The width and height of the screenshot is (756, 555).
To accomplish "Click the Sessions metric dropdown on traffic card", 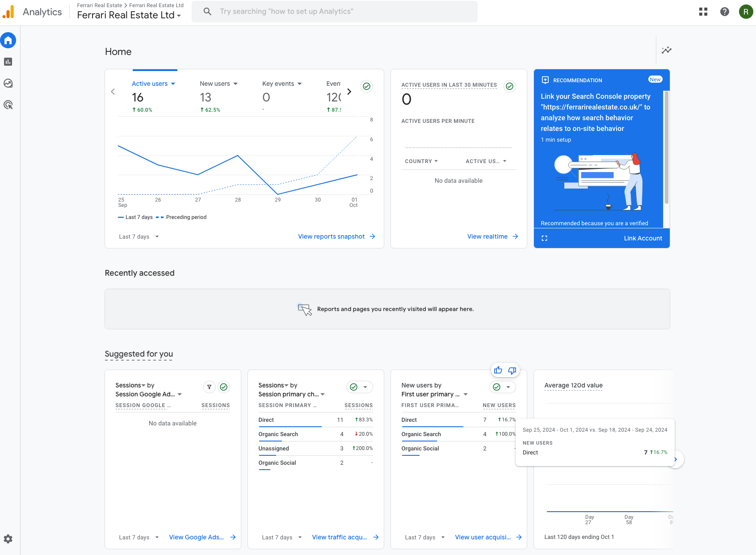I will pyautogui.click(x=273, y=385).
